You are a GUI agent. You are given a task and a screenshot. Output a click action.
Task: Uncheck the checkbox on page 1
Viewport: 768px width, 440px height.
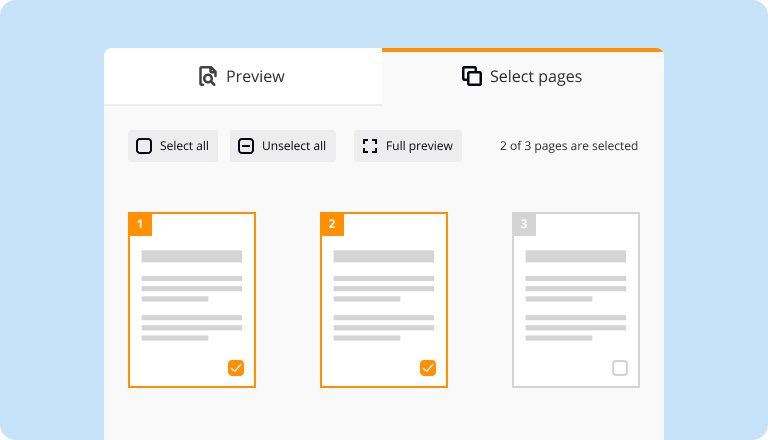236,368
